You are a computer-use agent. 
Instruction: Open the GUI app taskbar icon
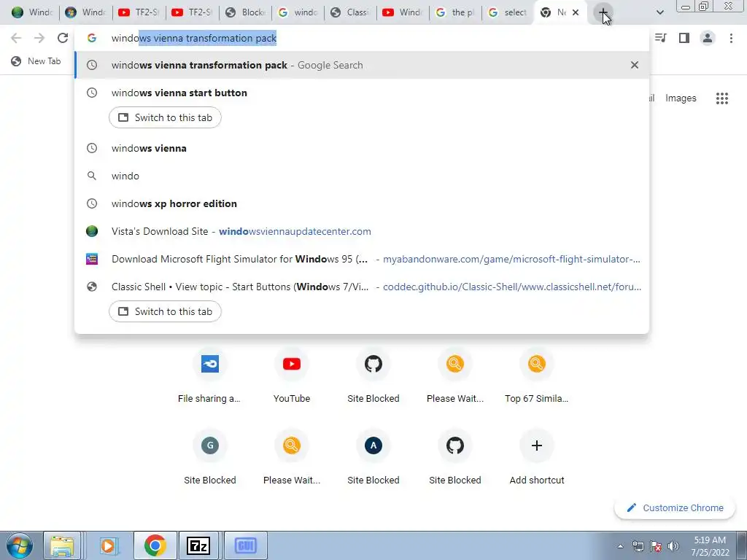tap(245, 545)
